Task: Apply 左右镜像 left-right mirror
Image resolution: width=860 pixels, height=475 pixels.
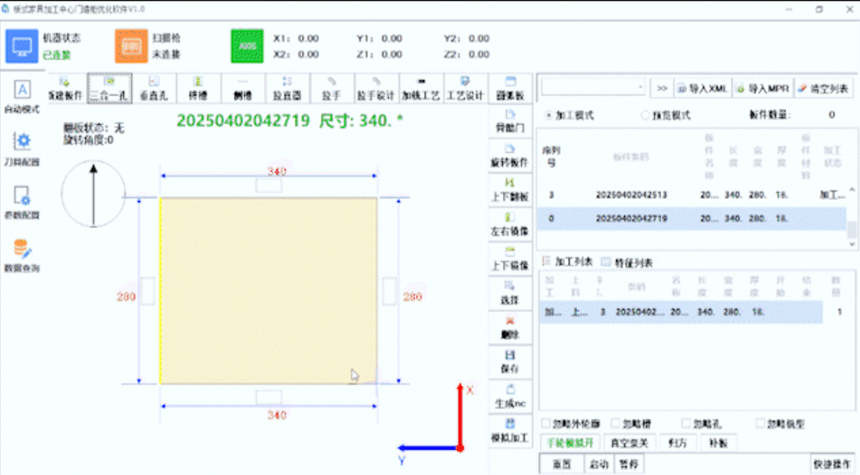Action: click(509, 225)
